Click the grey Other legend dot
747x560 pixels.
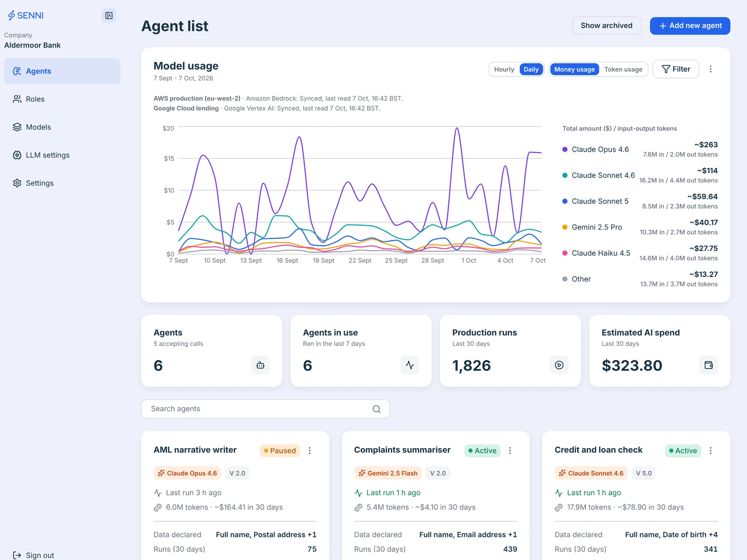tap(564, 279)
